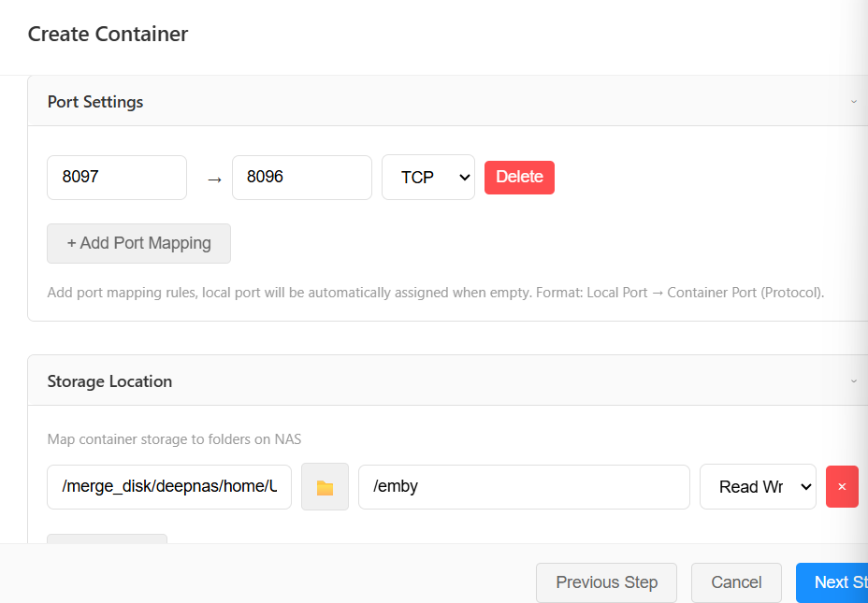Image resolution: width=868 pixels, height=603 pixels.
Task: Open the folder browser icon for NAS path
Action: (325, 487)
